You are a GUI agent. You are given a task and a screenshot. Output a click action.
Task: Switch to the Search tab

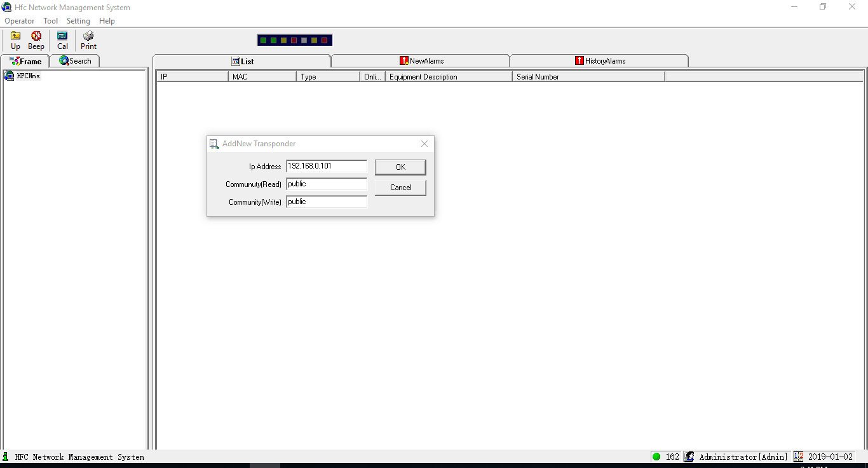(x=75, y=61)
